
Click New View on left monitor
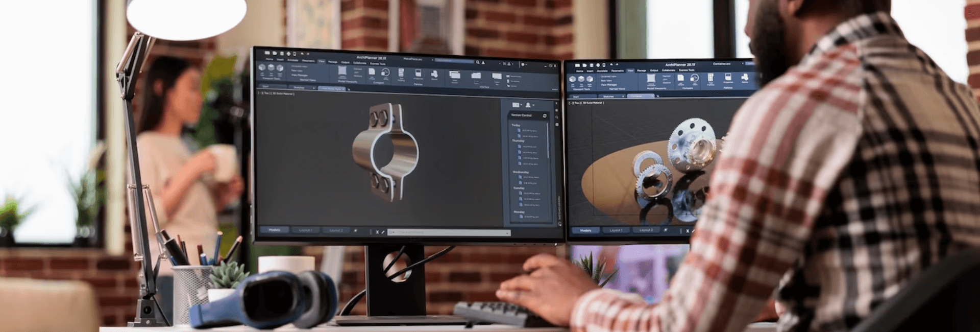pyautogui.click(x=297, y=70)
